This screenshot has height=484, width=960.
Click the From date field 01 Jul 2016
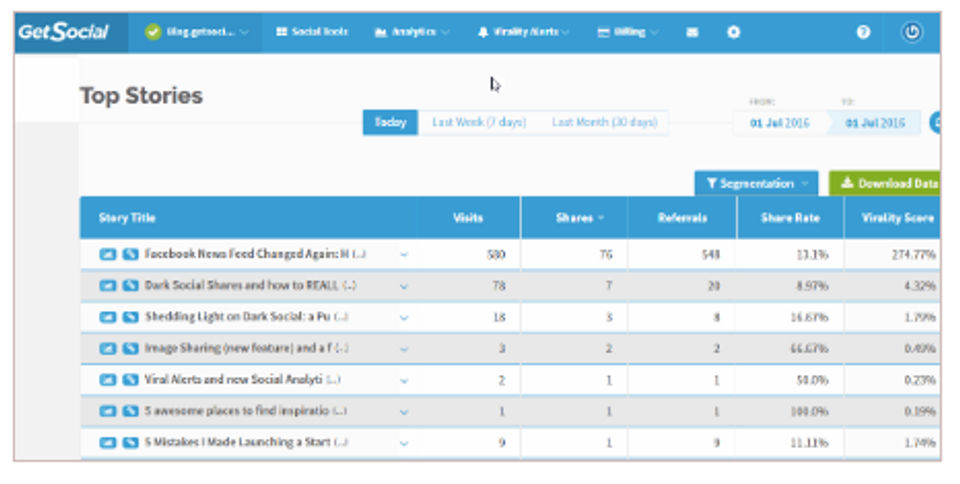pos(779,123)
